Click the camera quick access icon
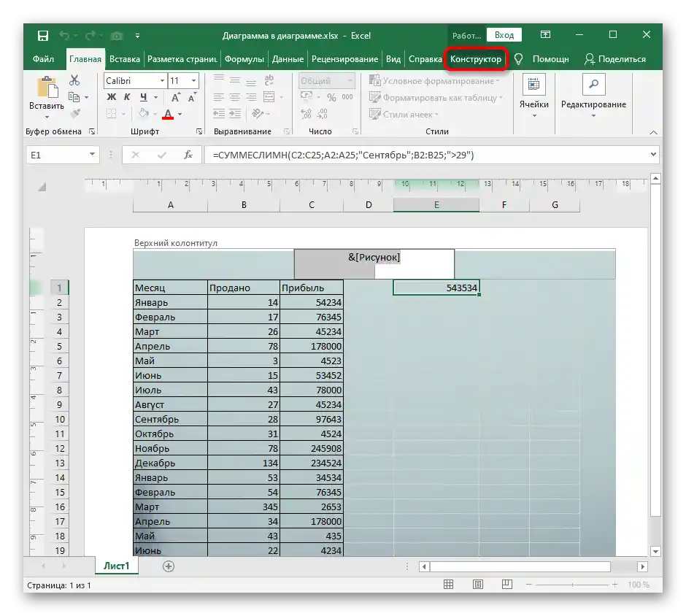Image resolution: width=686 pixels, height=616 pixels. pos(116,36)
